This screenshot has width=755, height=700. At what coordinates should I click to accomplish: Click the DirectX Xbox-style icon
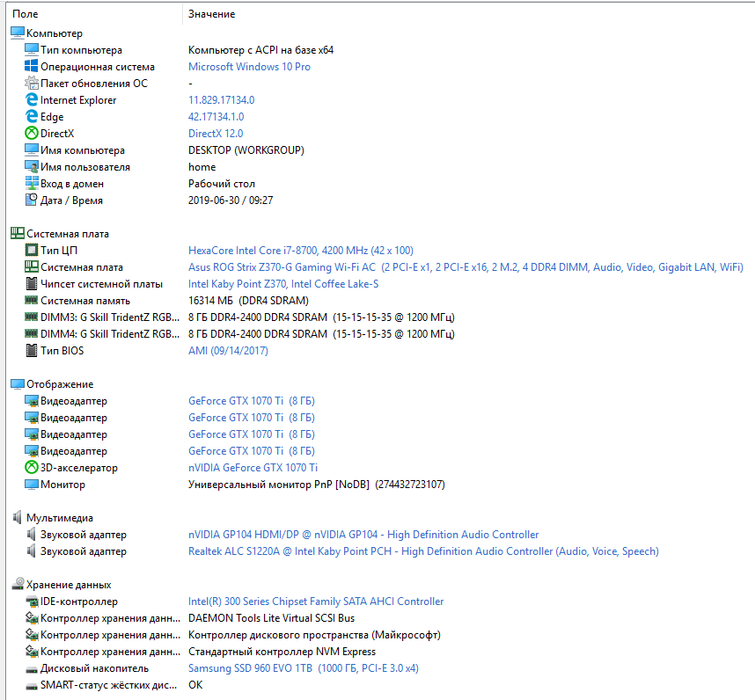33,134
